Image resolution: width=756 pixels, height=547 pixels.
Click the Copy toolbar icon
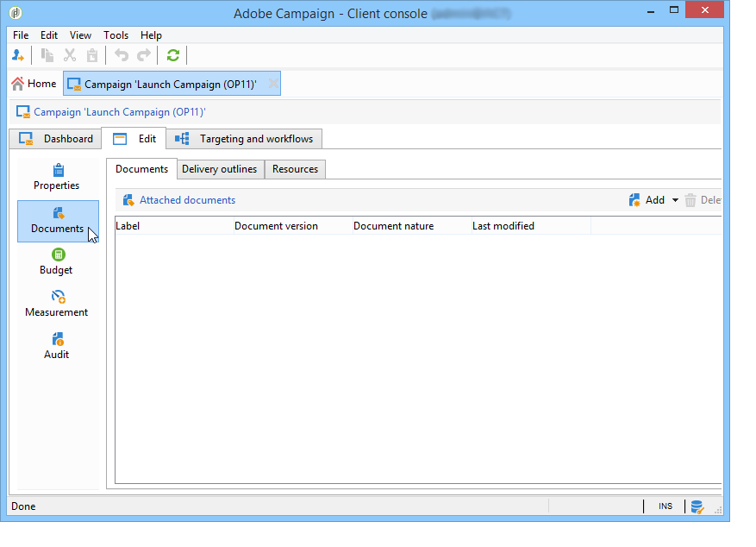point(47,55)
